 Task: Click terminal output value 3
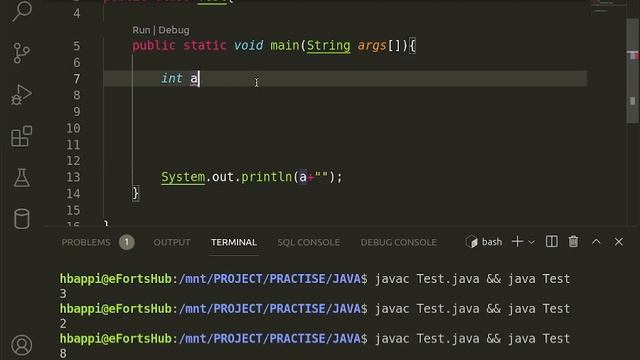click(x=63, y=294)
